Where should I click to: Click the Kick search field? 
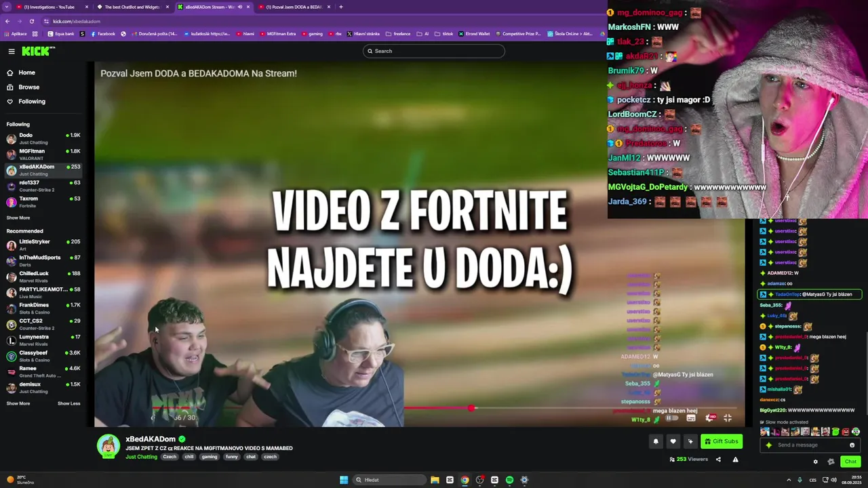434,51
